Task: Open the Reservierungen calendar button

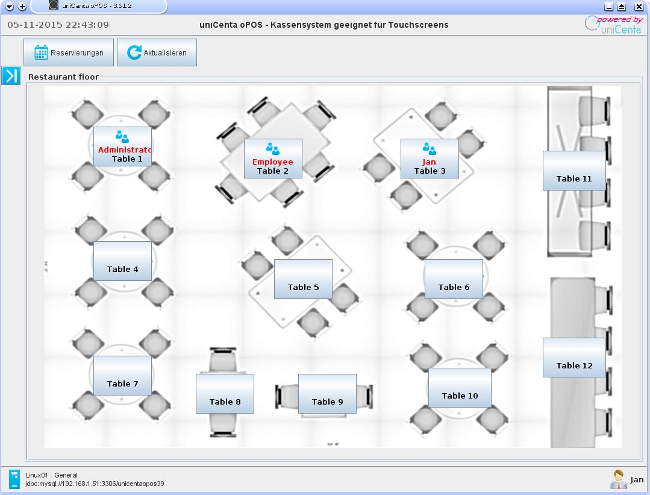Action: coord(68,53)
